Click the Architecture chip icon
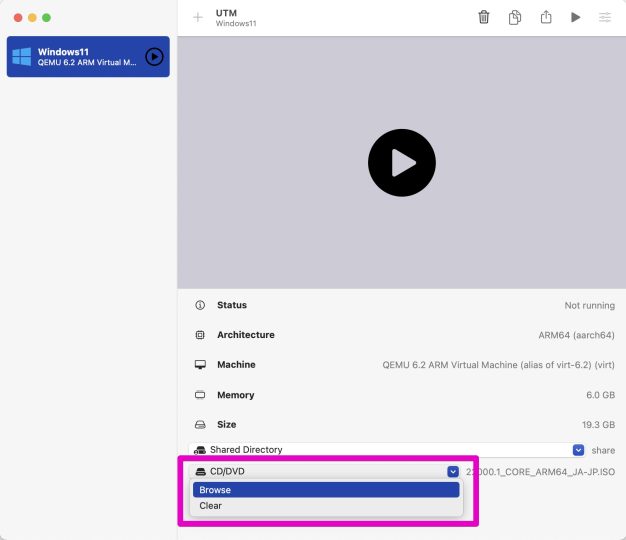Viewport: 626px width, 540px height. 200,335
